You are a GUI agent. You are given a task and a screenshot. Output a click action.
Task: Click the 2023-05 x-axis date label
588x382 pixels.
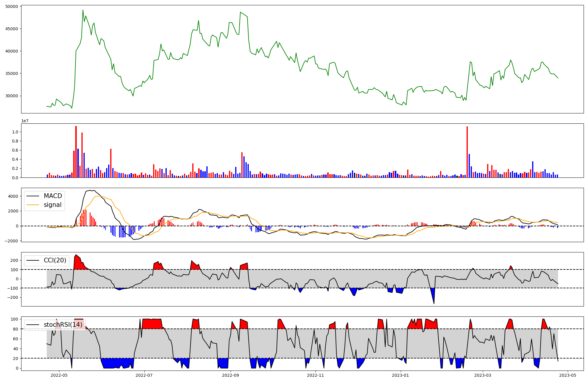pos(567,375)
